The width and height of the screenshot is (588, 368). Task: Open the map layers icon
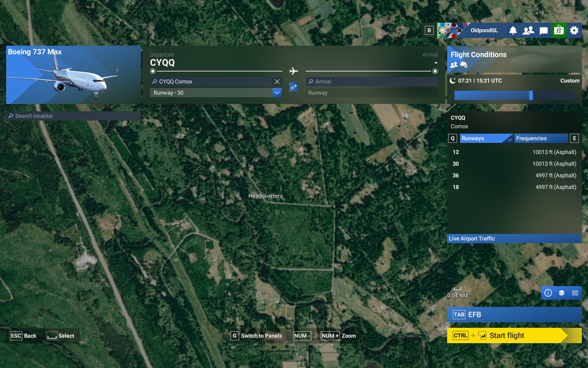(562, 293)
